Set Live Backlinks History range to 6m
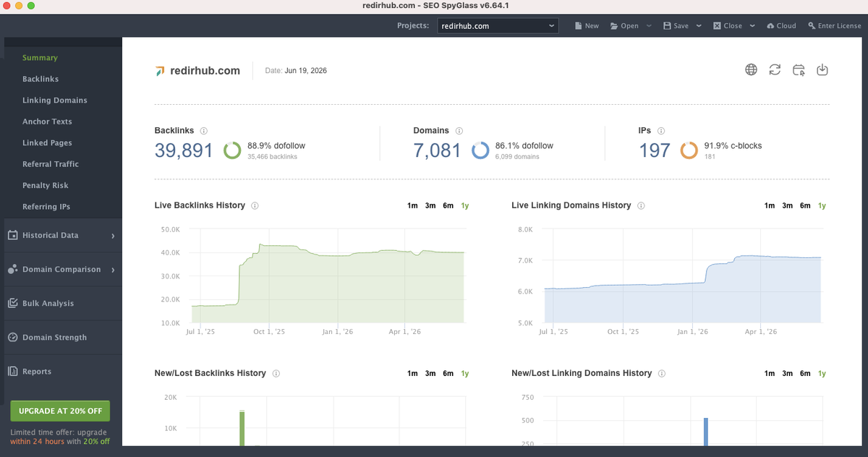 [x=448, y=205]
